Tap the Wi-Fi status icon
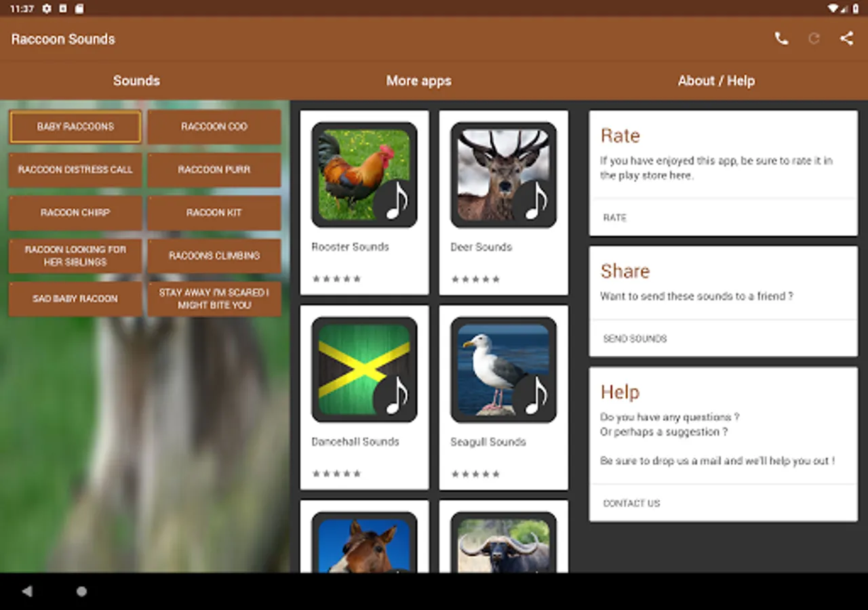 pos(833,9)
